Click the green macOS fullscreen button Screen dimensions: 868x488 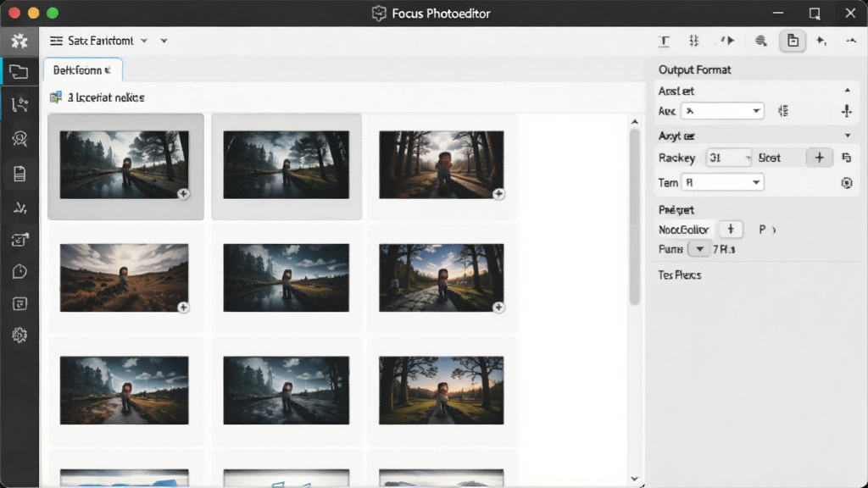[53, 13]
